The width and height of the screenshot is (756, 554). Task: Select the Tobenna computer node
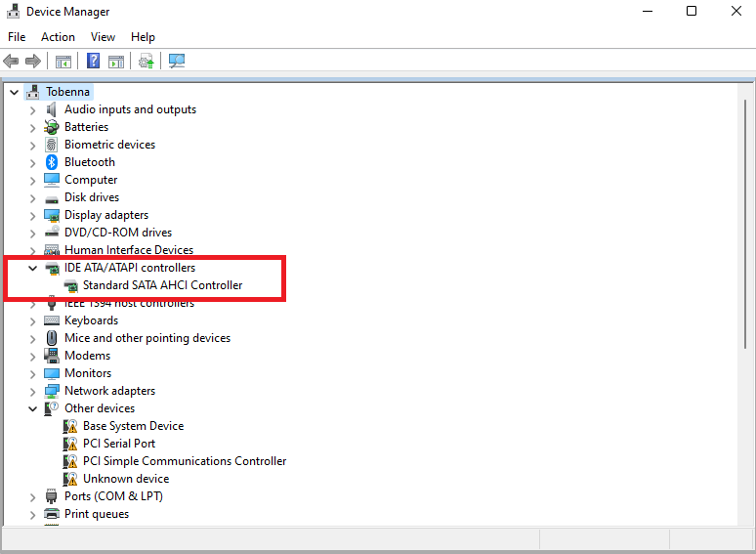point(67,92)
